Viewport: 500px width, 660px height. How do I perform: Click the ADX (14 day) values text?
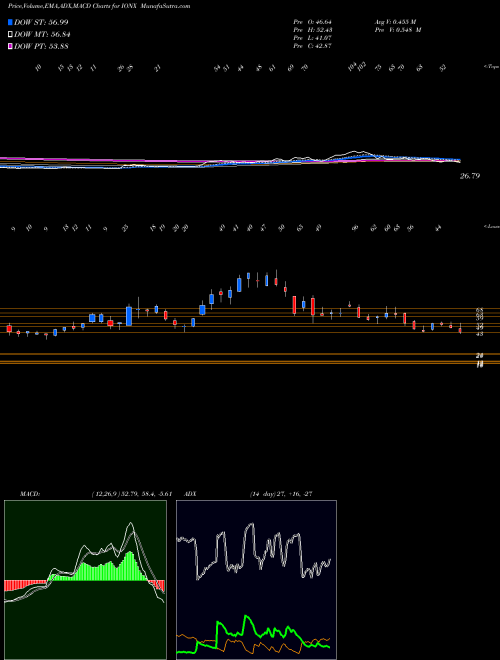[281, 494]
